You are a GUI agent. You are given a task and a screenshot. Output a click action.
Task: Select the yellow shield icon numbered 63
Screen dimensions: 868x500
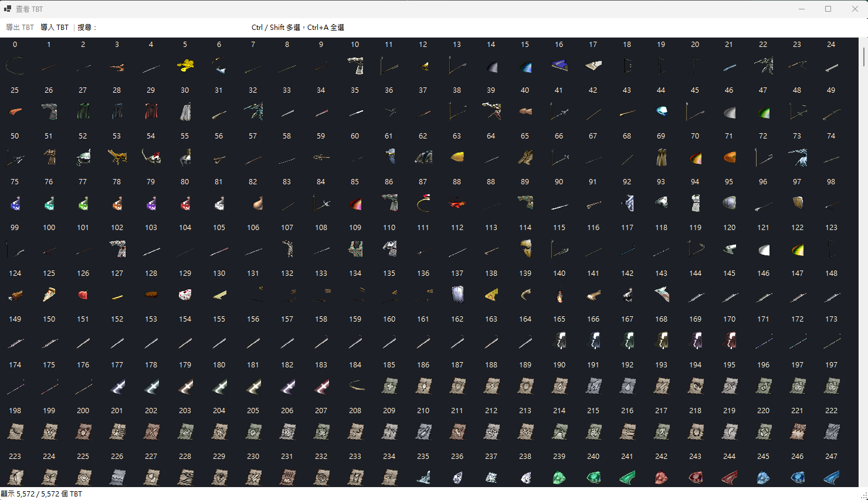[457, 157]
